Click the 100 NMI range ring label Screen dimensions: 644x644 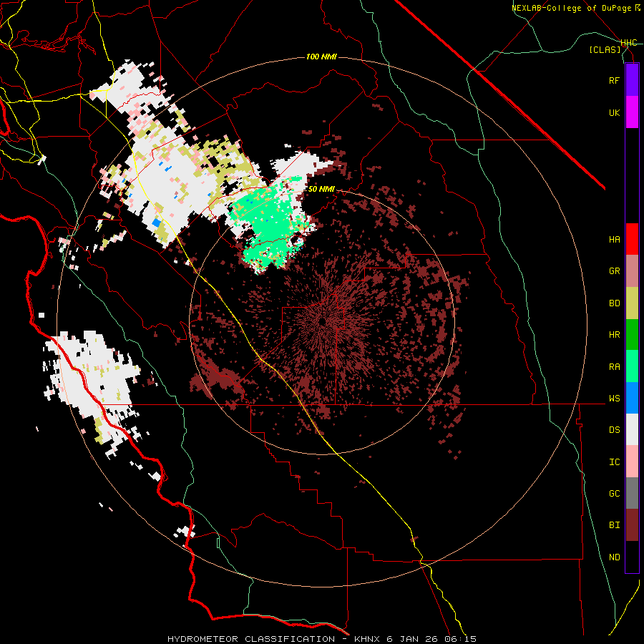pos(321,57)
